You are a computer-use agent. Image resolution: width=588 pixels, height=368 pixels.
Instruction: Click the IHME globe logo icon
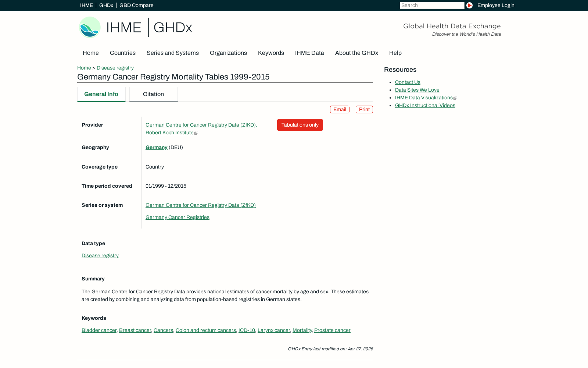pos(90,27)
